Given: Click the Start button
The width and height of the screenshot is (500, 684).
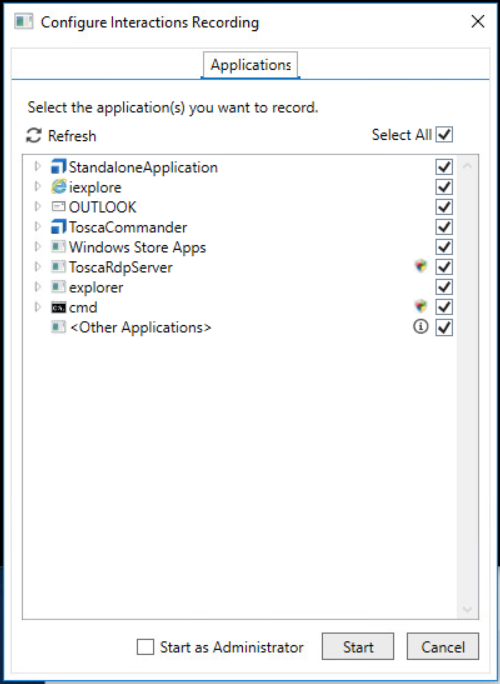Looking at the screenshot, I should pyautogui.click(x=358, y=646).
